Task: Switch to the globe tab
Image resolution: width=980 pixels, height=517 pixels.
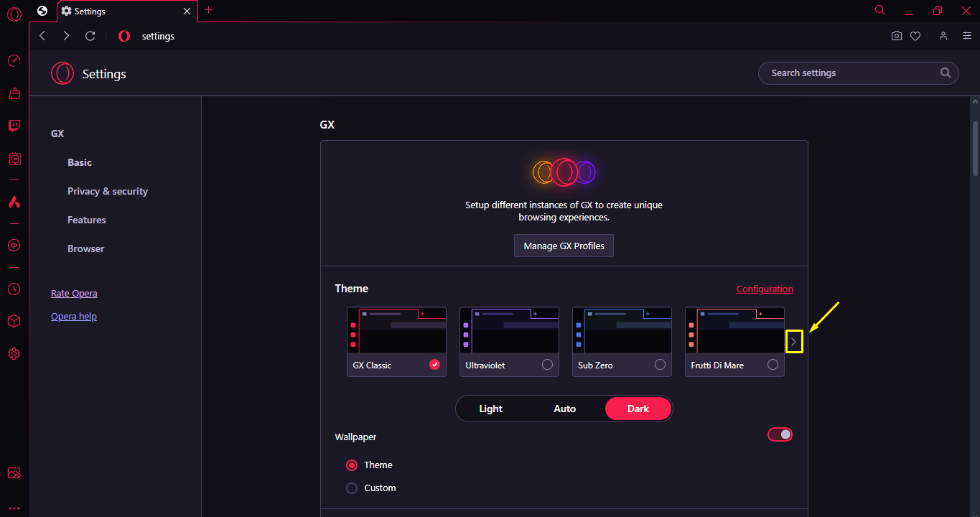Action: click(x=42, y=11)
